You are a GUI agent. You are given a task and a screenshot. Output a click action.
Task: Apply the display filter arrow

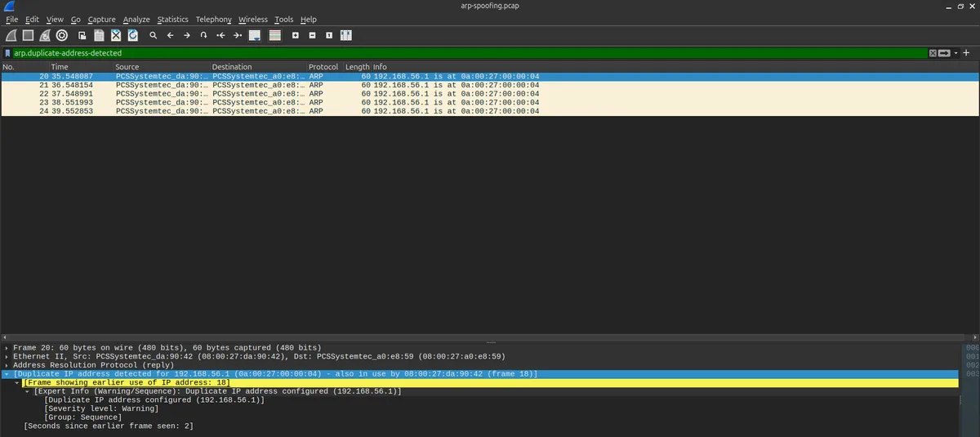point(944,53)
